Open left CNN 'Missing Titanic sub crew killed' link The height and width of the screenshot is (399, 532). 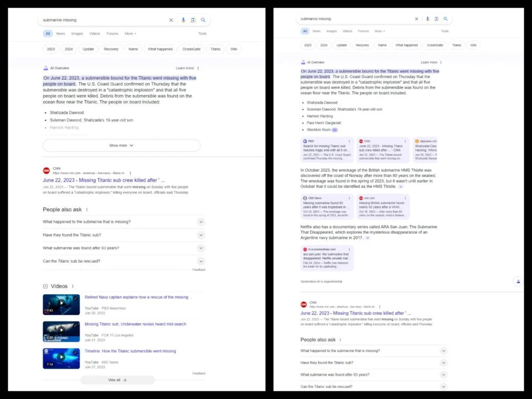click(x=104, y=181)
